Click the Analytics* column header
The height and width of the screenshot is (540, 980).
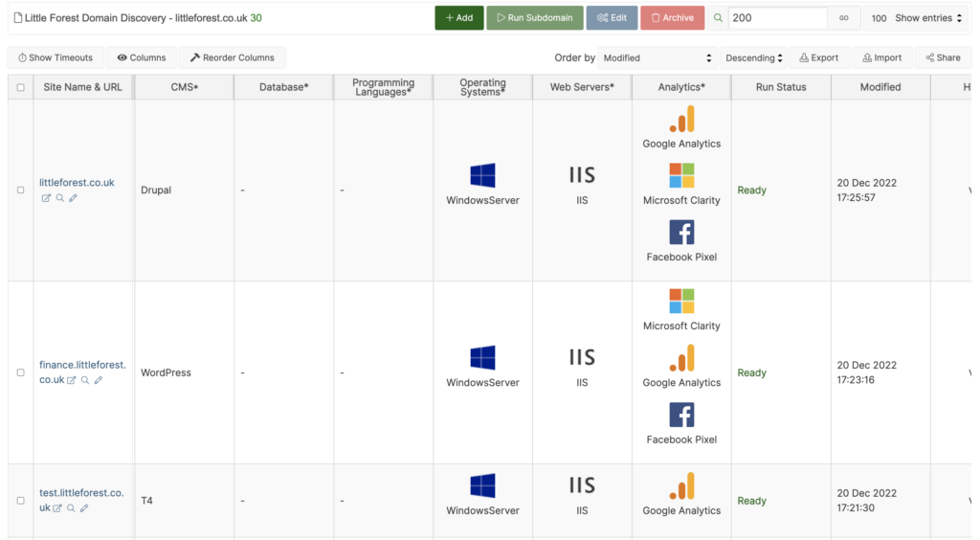click(x=681, y=87)
